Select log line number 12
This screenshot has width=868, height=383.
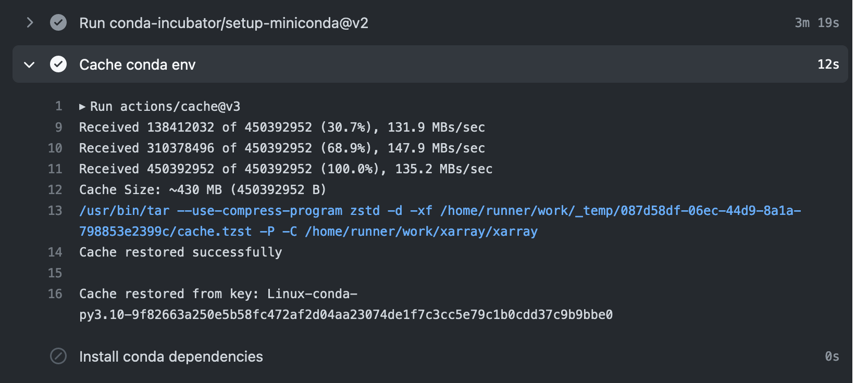pos(55,190)
